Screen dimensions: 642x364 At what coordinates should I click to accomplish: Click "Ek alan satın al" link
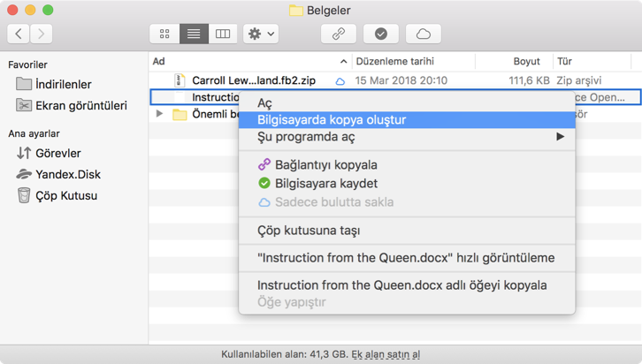[x=386, y=354]
